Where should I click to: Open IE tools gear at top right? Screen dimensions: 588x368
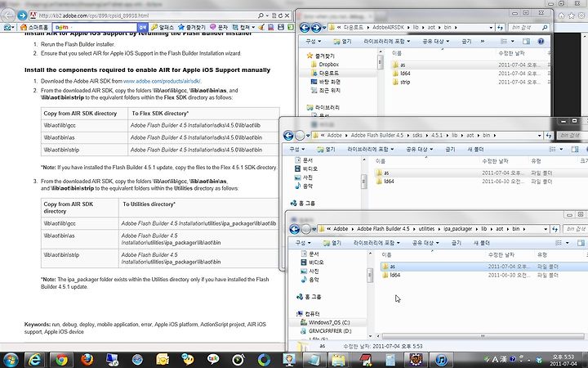(582, 16)
